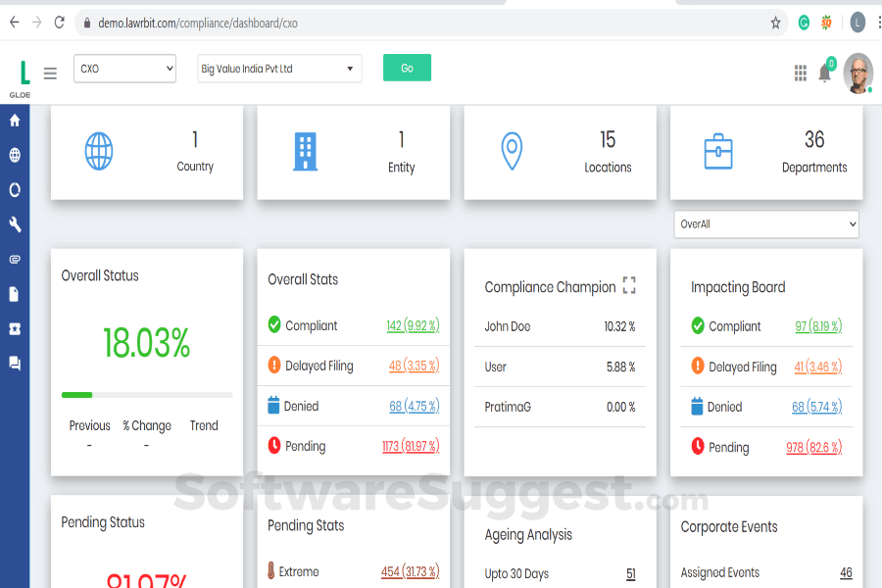This screenshot has width=882, height=588.
Task: Click the green Go button
Action: click(407, 69)
